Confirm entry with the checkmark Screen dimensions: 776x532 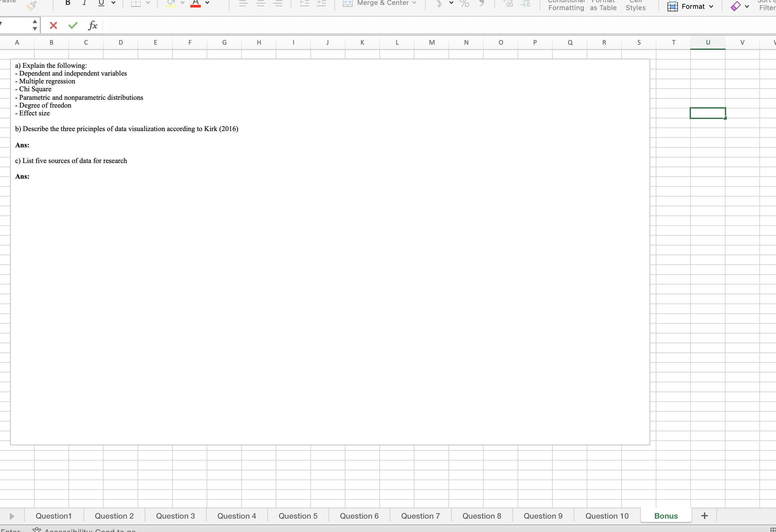(x=72, y=25)
